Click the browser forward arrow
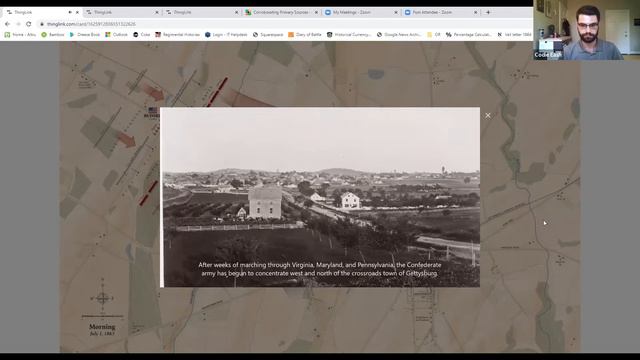The width and height of the screenshot is (640, 360). click(18, 24)
